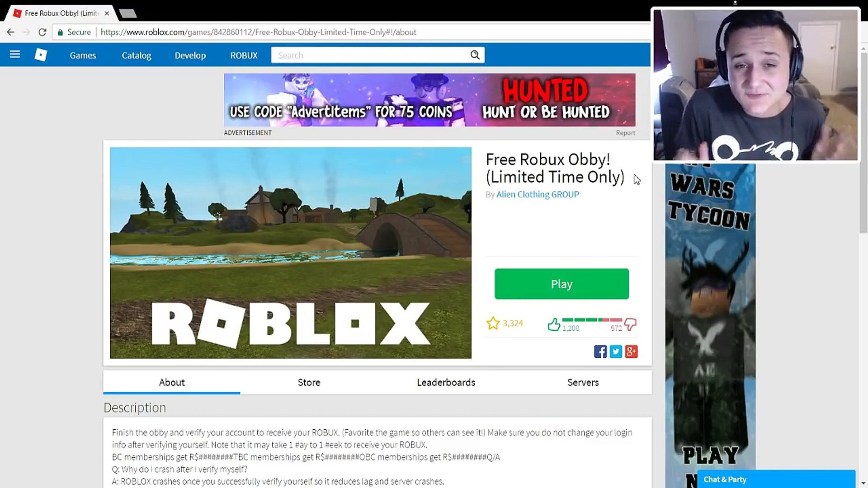Open the hamburger navigation menu
This screenshot has width=868, height=488.
tap(15, 55)
